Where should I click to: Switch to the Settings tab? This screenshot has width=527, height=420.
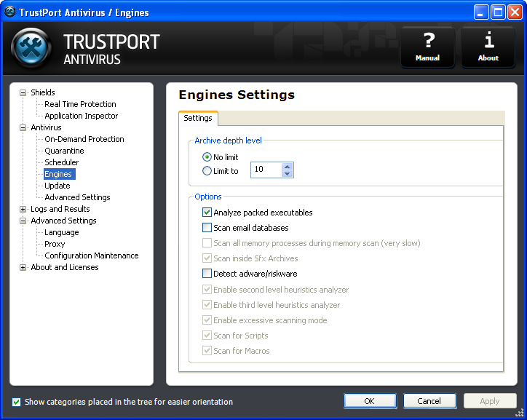198,118
